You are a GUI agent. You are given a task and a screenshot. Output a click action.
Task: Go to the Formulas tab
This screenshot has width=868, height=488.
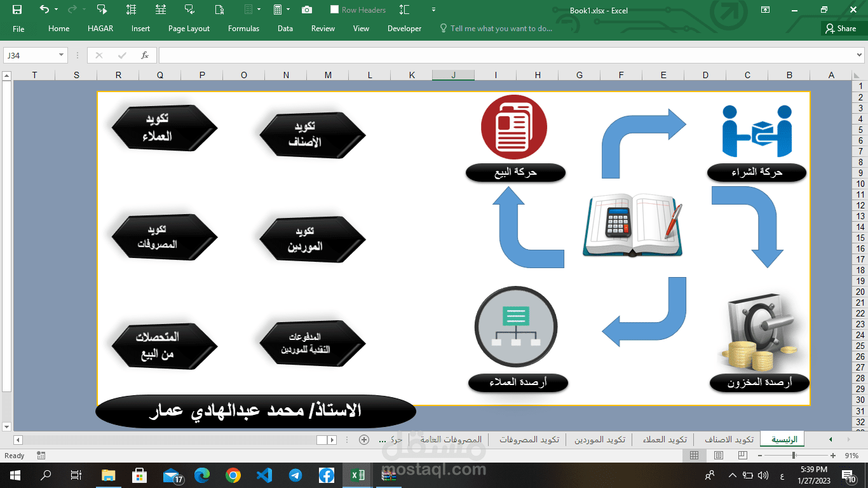pos(243,29)
